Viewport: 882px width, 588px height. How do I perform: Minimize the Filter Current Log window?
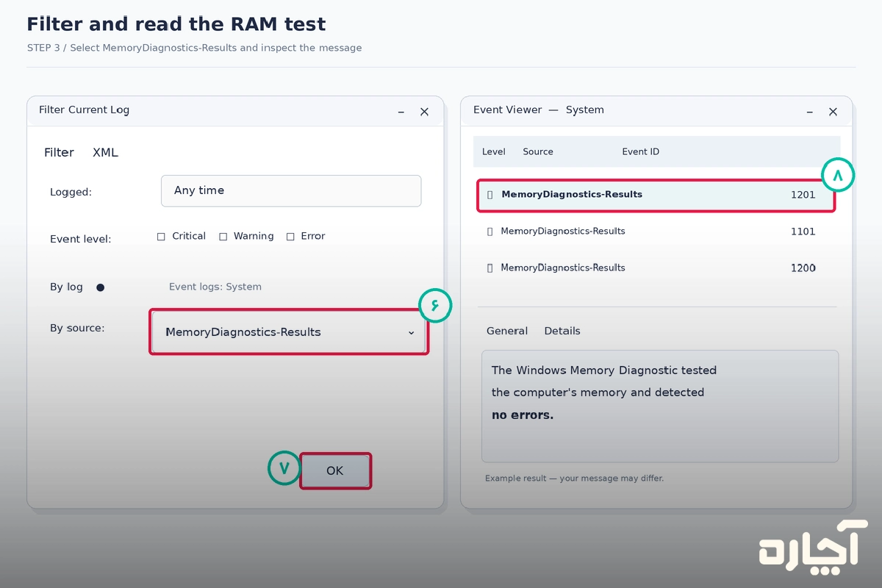coord(401,112)
